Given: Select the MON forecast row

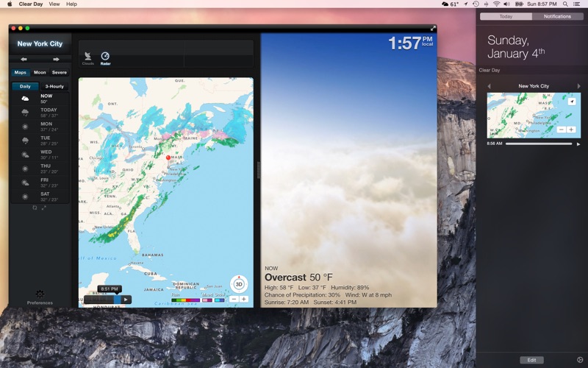Looking at the screenshot, I should click(40, 127).
